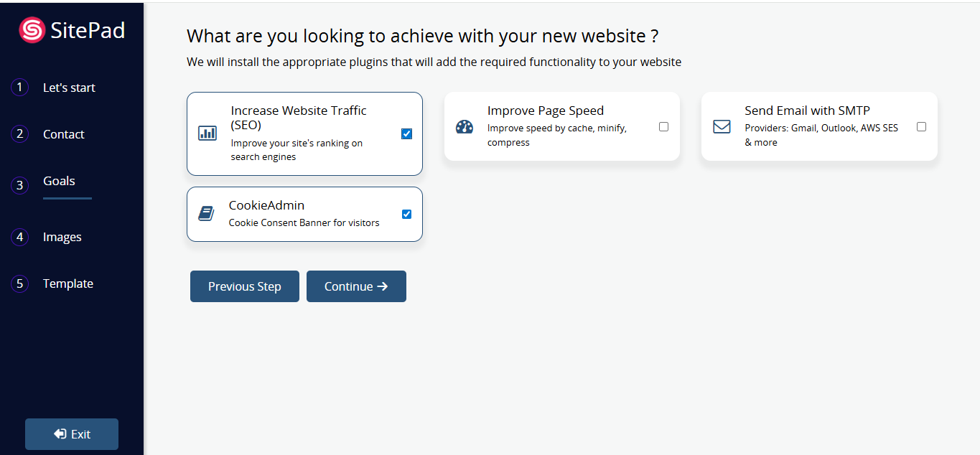
Task: Select the Goals step in sidebar
Action: [x=59, y=181]
